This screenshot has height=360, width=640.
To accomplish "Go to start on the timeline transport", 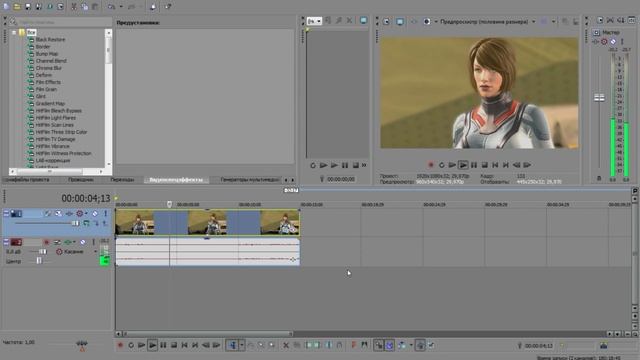I will click(x=184, y=345).
